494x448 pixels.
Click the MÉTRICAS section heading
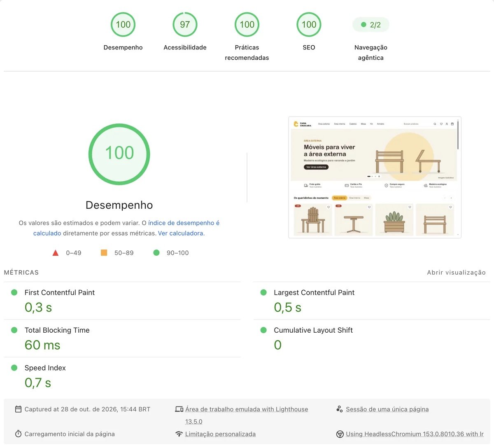pos(21,273)
